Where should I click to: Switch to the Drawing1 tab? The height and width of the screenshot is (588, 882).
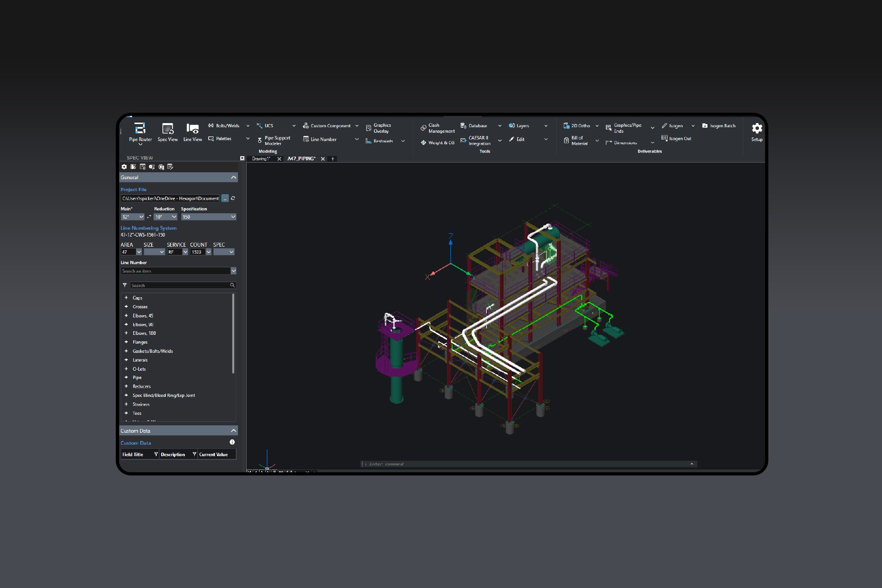pos(262,158)
